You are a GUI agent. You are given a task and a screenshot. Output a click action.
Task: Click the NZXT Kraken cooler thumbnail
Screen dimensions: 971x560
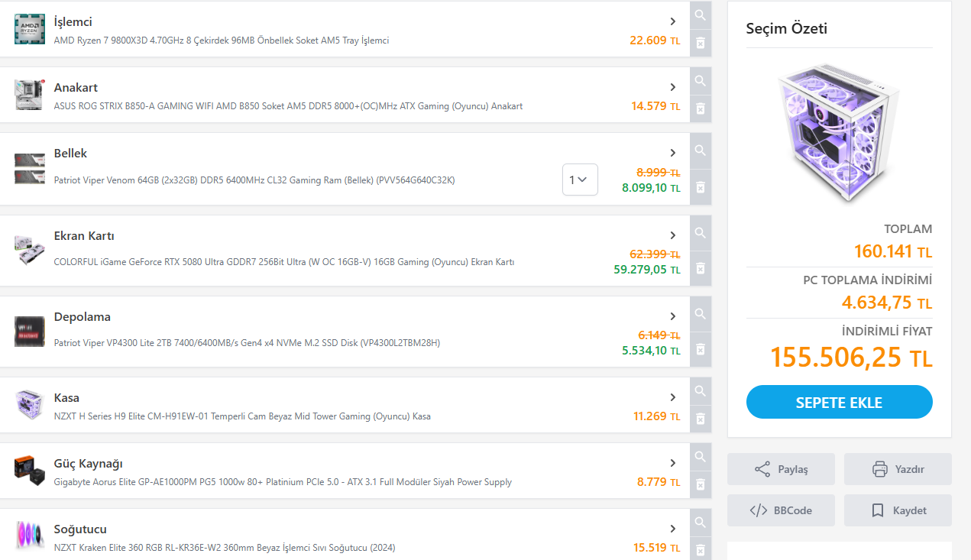[x=29, y=536]
